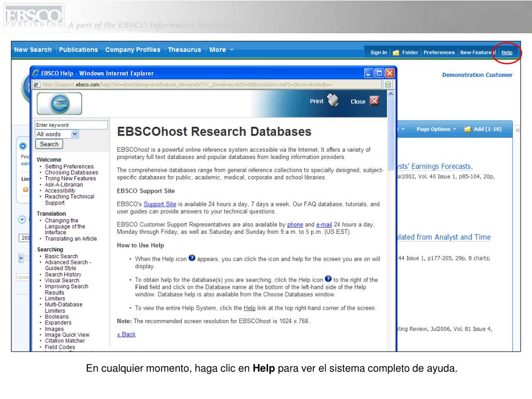The image size is (532, 399).
Task: Open Trying New Features help topic
Action: pyautogui.click(x=70, y=179)
